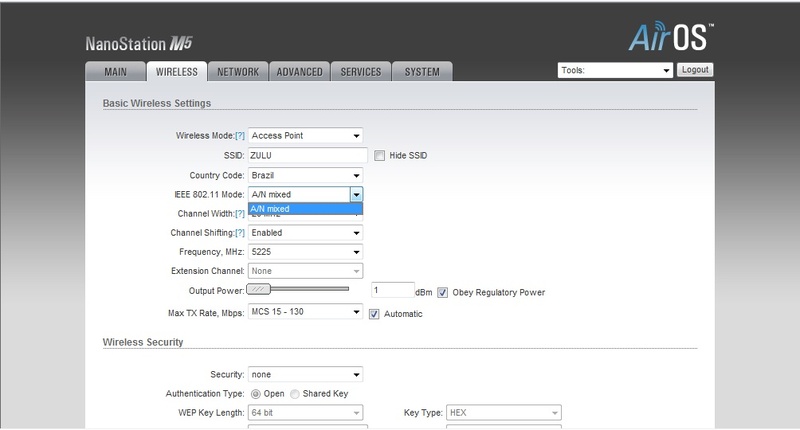Open the Key Type dropdown

pos(504,413)
